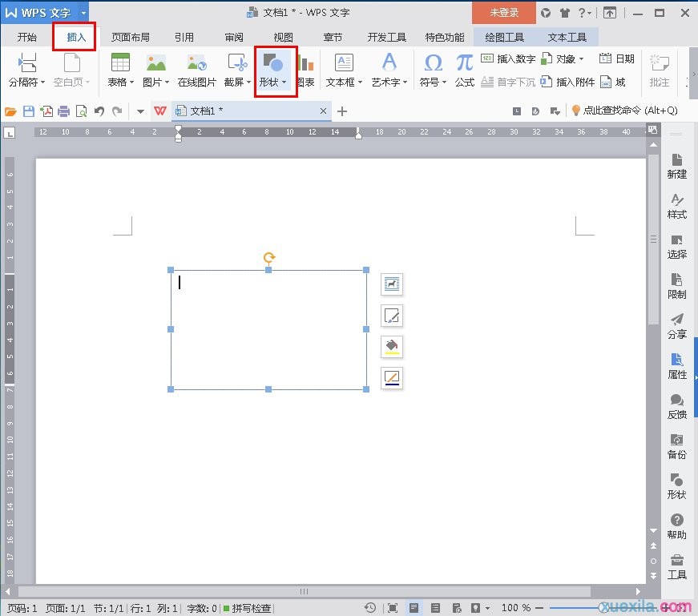The height and width of the screenshot is (616, 698).
Task: Select page layout view in status bar
Action: click(x=414, y=607)
